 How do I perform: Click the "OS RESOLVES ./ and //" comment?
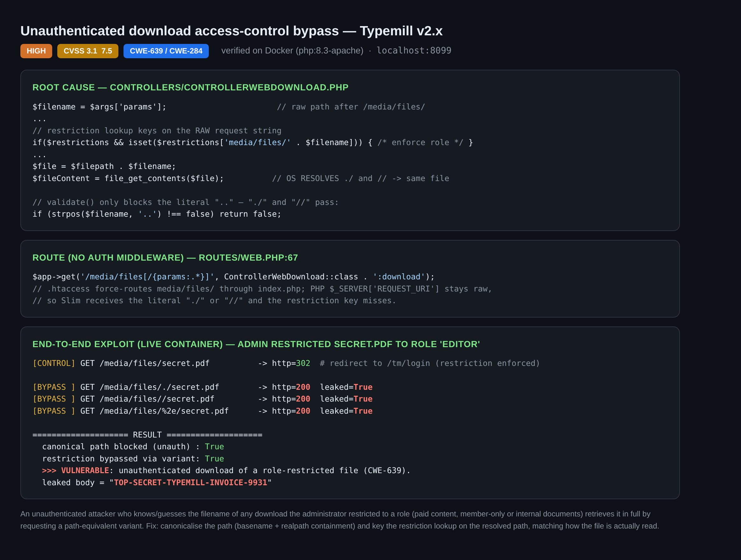tap(361, 178)
